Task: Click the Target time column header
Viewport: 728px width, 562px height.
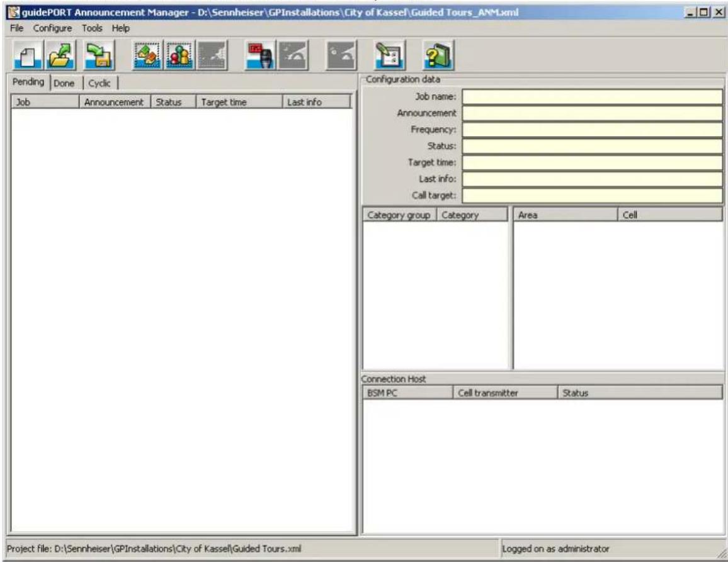Action: [239, 102]
